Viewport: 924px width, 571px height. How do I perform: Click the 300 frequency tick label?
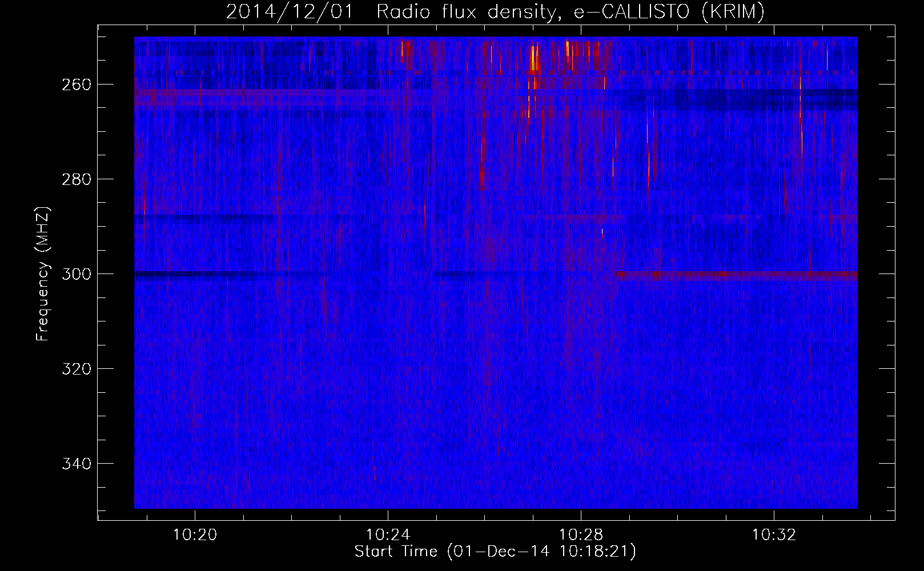(75, 274)
